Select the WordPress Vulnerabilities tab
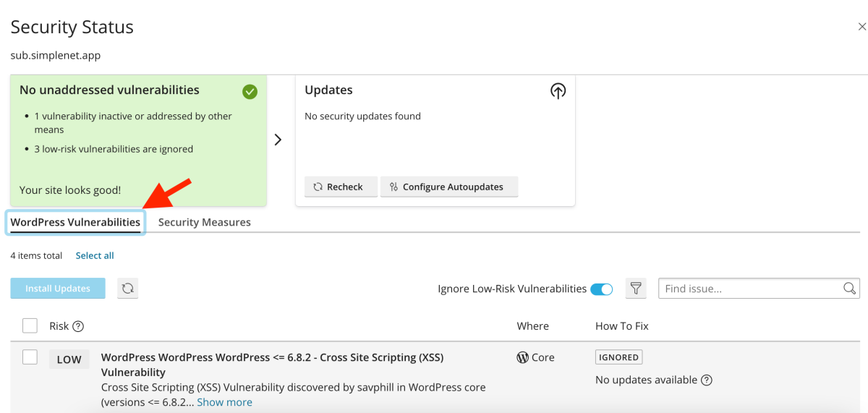This screenshot has height=413, width=868. [x=75, y=223]
